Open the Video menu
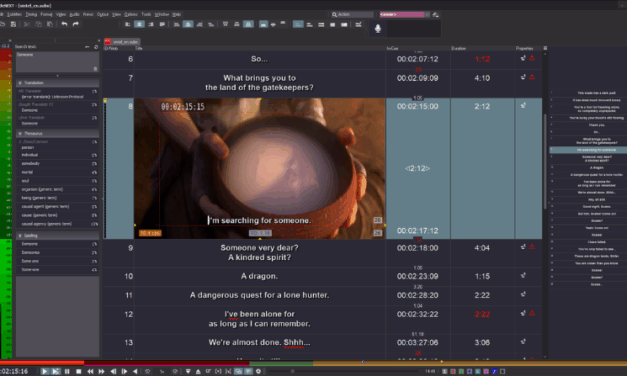This screenshot has width=627, height=376. point(61,14)
